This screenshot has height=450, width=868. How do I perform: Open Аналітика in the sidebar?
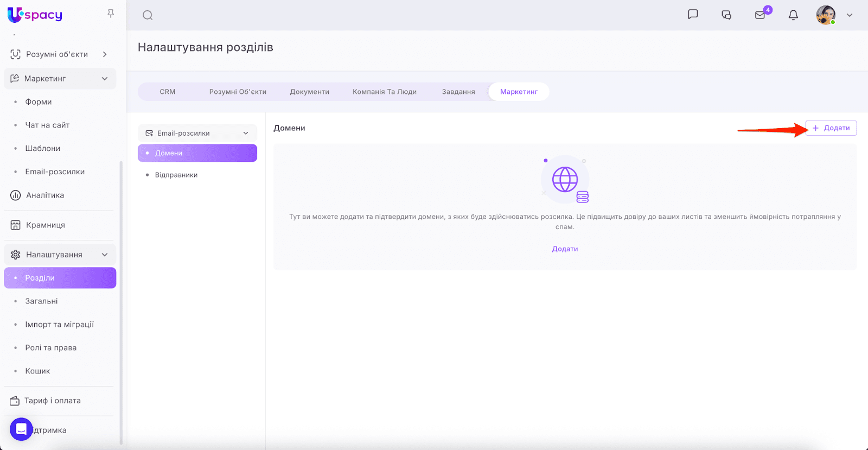click(x=45, y=195)
